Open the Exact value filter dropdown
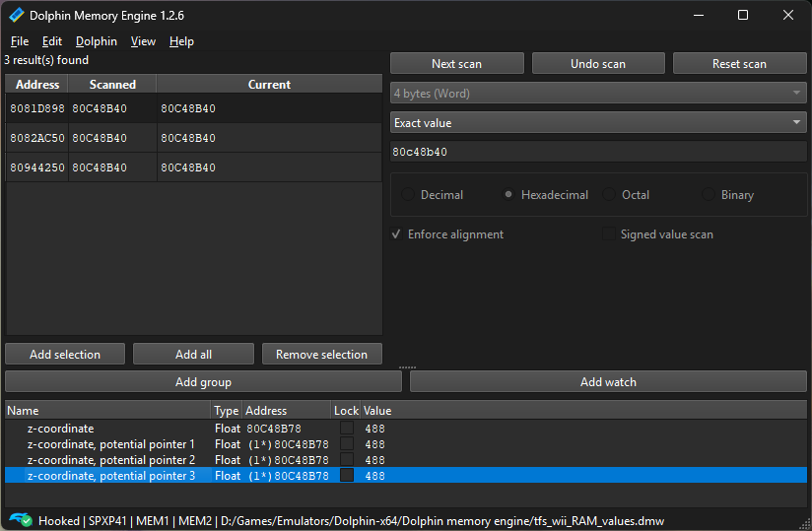The height and width of the screenshot is (531, 812). pyautogui.click(x=598, y=123)
